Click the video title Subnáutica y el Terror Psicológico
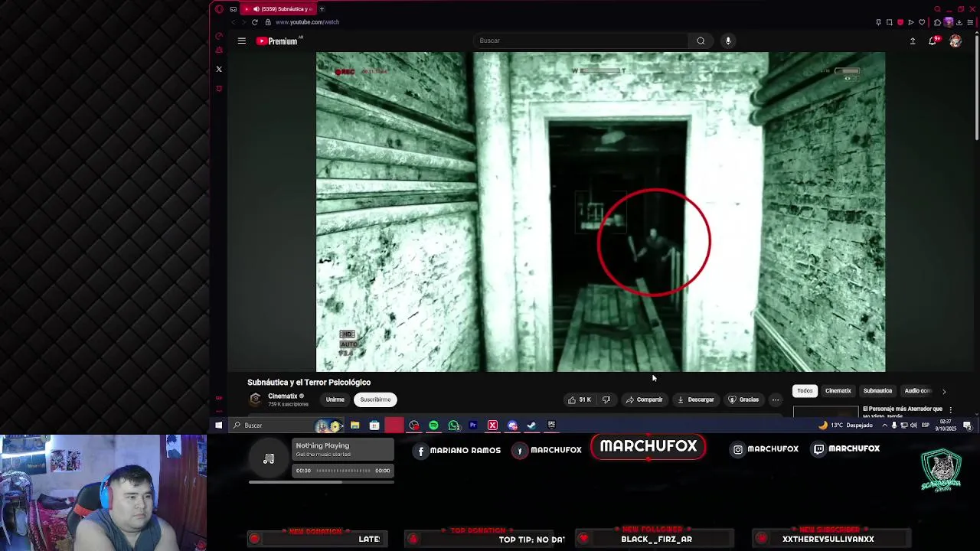The width and height of the screenshot is (980, 551). (x=309, y=383)
